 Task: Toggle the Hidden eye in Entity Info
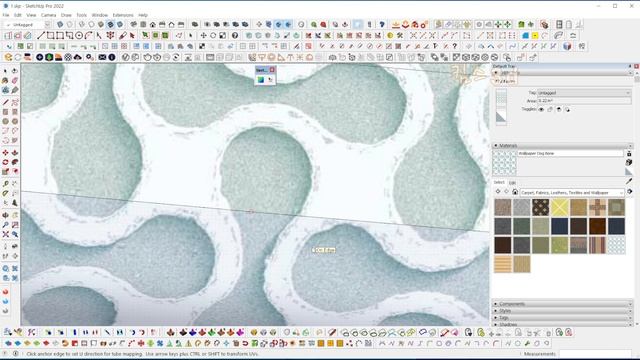point(541,109)
